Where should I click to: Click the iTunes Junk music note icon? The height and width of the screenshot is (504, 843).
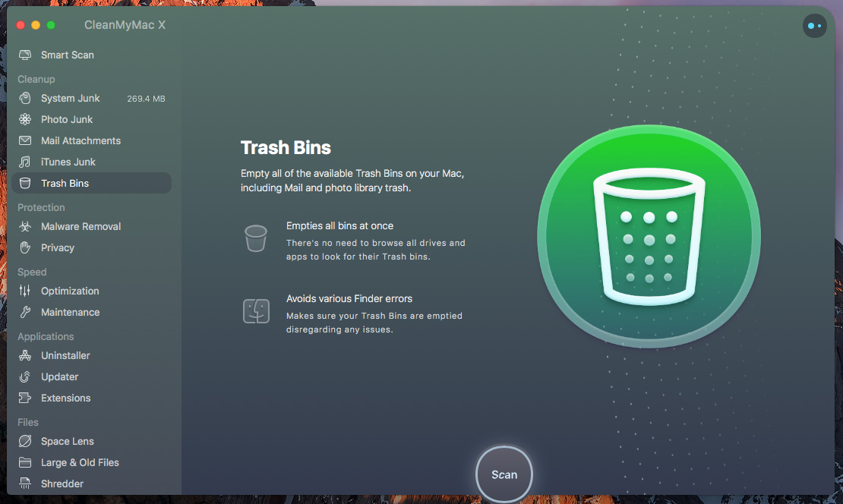click(x=25, y=162)
